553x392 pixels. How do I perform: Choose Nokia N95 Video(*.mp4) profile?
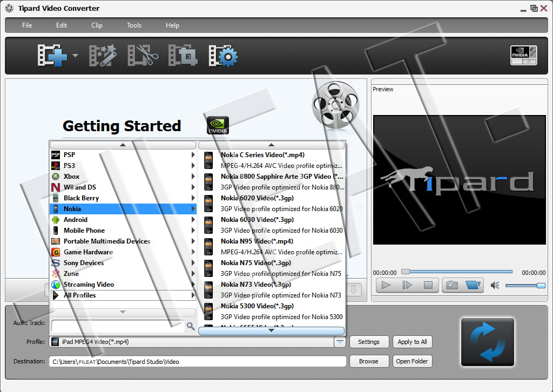pos(272,246)
